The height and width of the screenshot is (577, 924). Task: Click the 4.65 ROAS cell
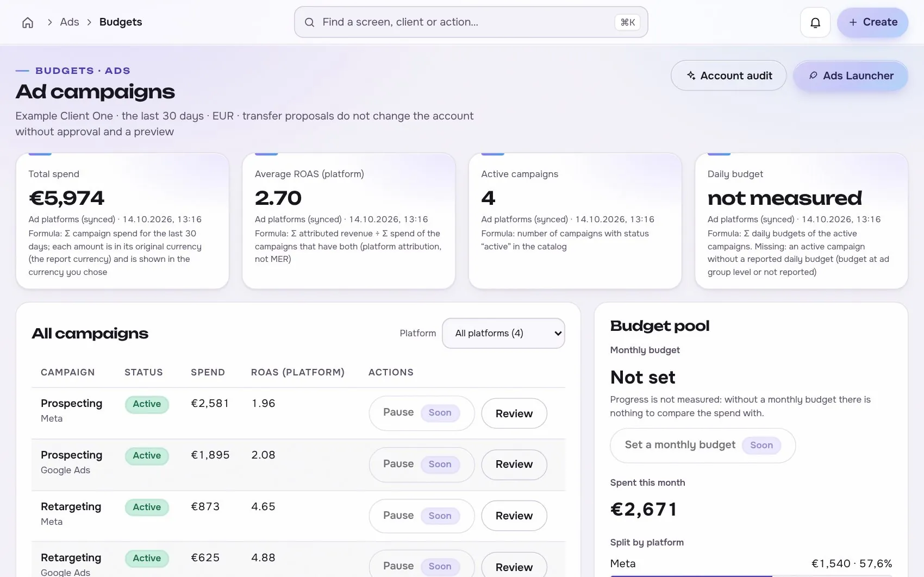tap(263, 507)
